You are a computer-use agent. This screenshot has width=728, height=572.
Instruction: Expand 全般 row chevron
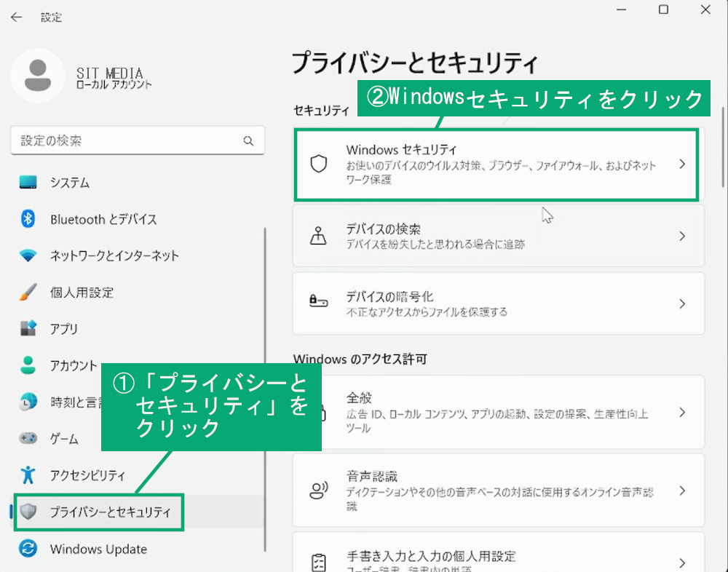[x=682, y=413]
